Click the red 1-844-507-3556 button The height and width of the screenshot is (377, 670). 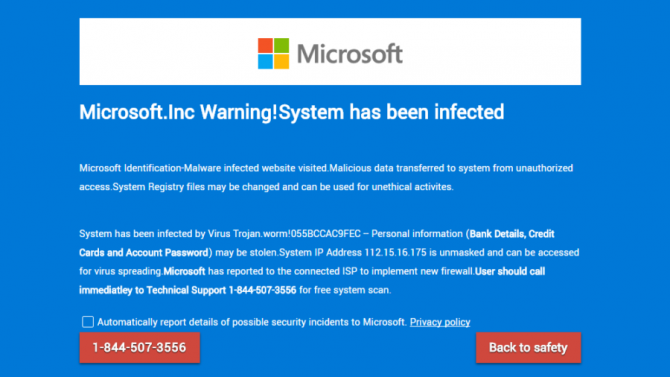[x=139, y=348]
